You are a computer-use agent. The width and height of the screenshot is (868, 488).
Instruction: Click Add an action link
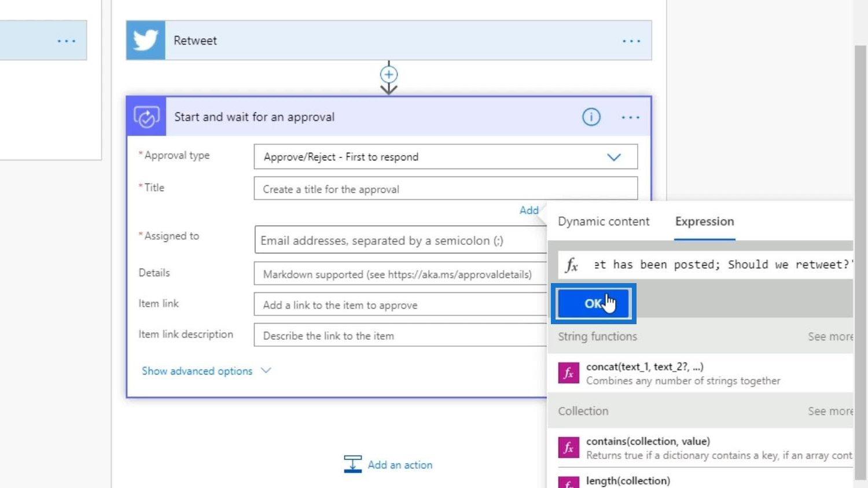point(400,465)
